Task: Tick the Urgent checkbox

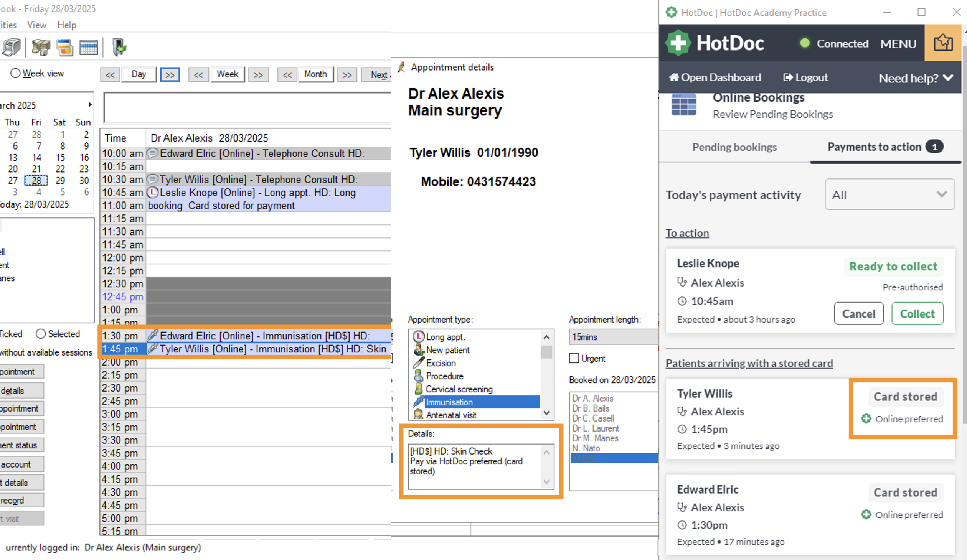Action: 574,358
